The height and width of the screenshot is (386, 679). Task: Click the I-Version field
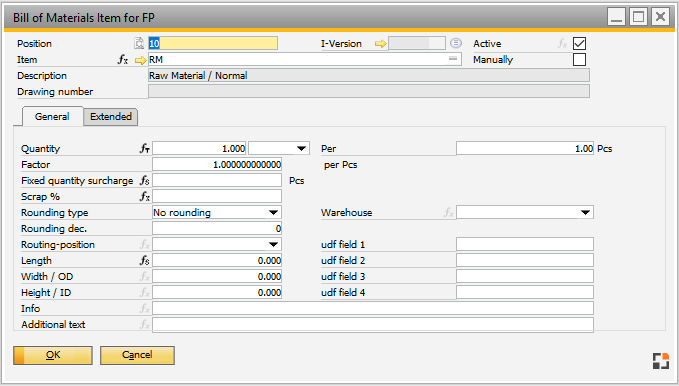tap(417, 43)
